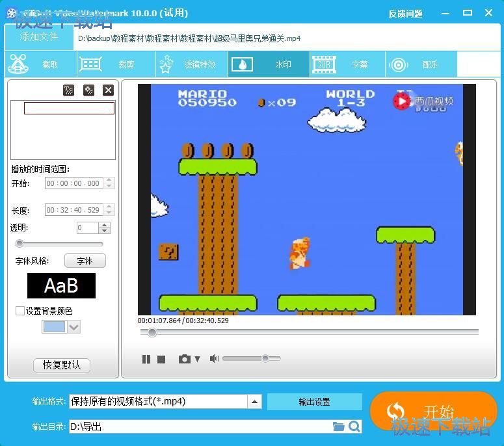Expand the snapshot options arrow
The image size is (504, 446).
point(197,359)
